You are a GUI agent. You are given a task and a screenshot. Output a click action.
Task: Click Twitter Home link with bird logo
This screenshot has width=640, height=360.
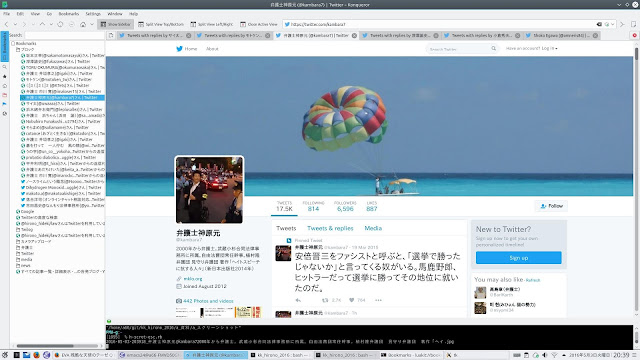pyautogui.click(x=186, y=49)
